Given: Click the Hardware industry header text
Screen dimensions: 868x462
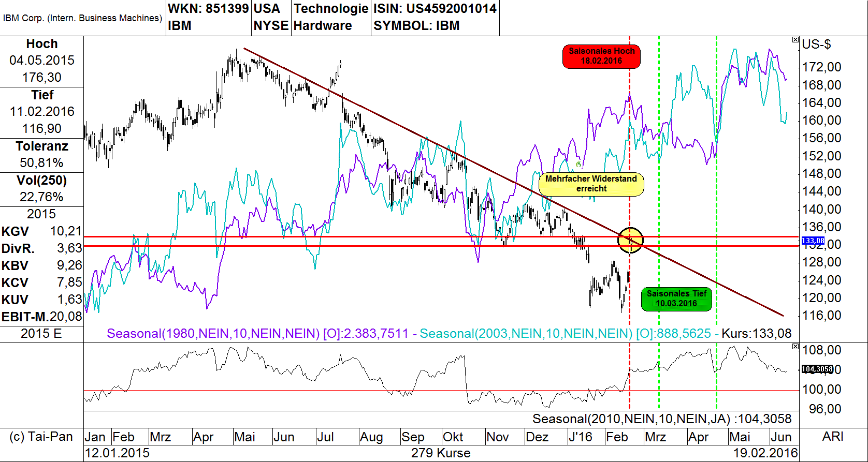Looking at the screenshot, I should (323, 26).
